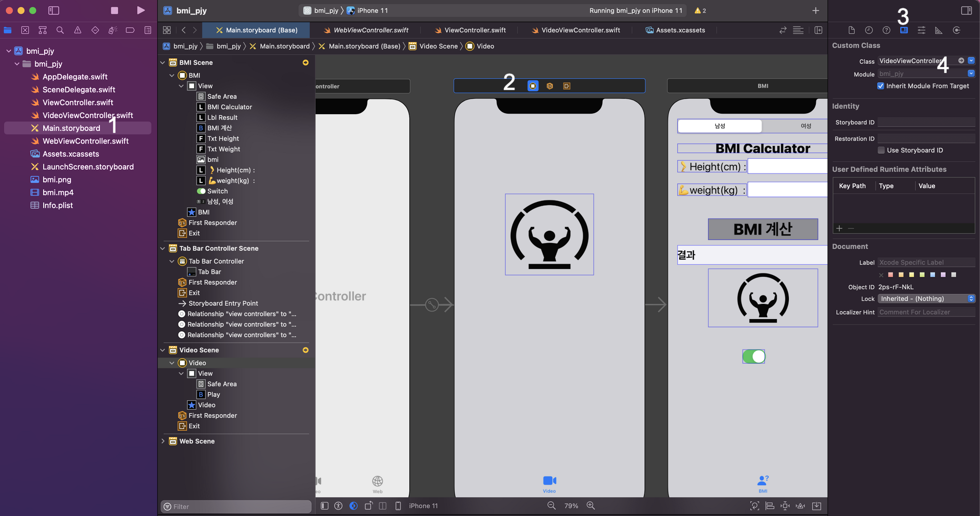Click the Video Scene breadcrumb item
Viewport: 980px width, 516px height.
[x=433, y=46]
